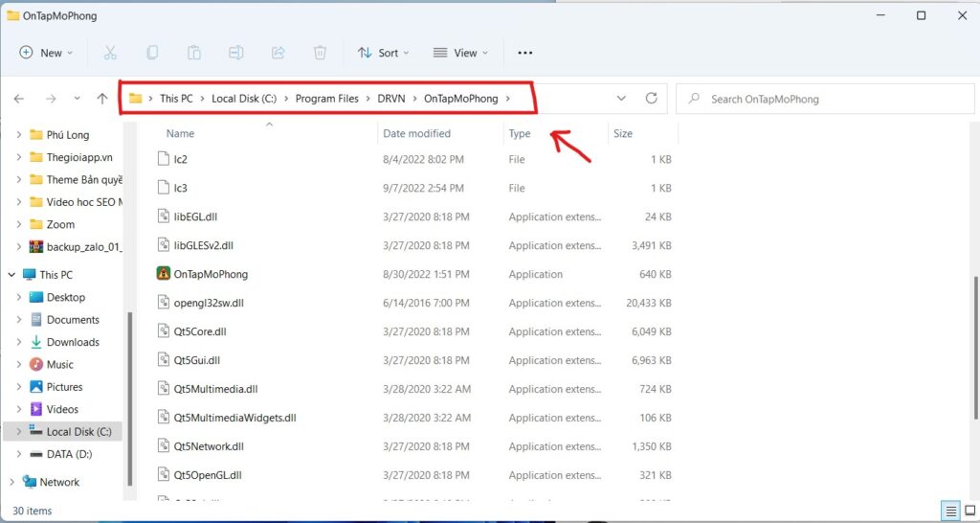Expand address bar history dropdown
Image resolution: width=980 pixels, height=523 pixels.
(621, 99)
